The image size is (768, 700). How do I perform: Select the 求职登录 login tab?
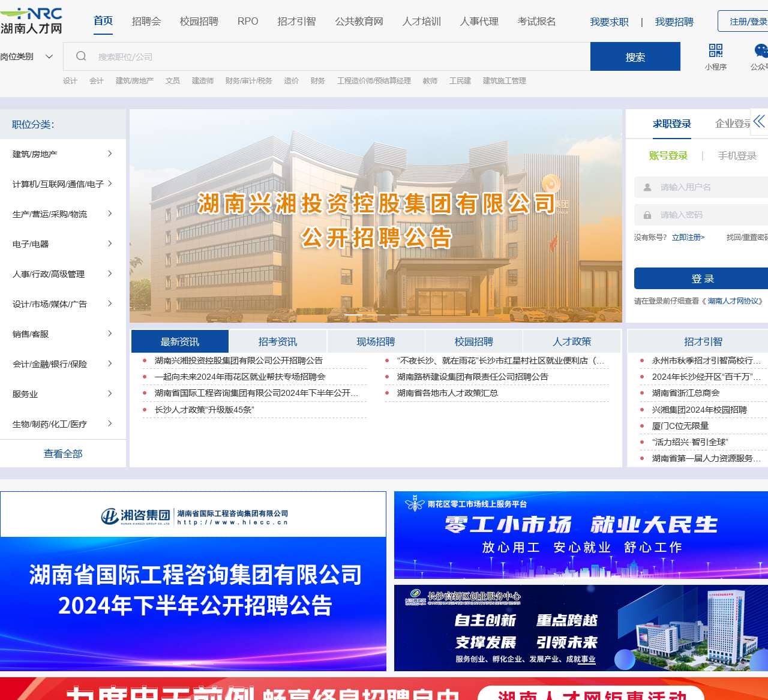[x=672, y=124]
